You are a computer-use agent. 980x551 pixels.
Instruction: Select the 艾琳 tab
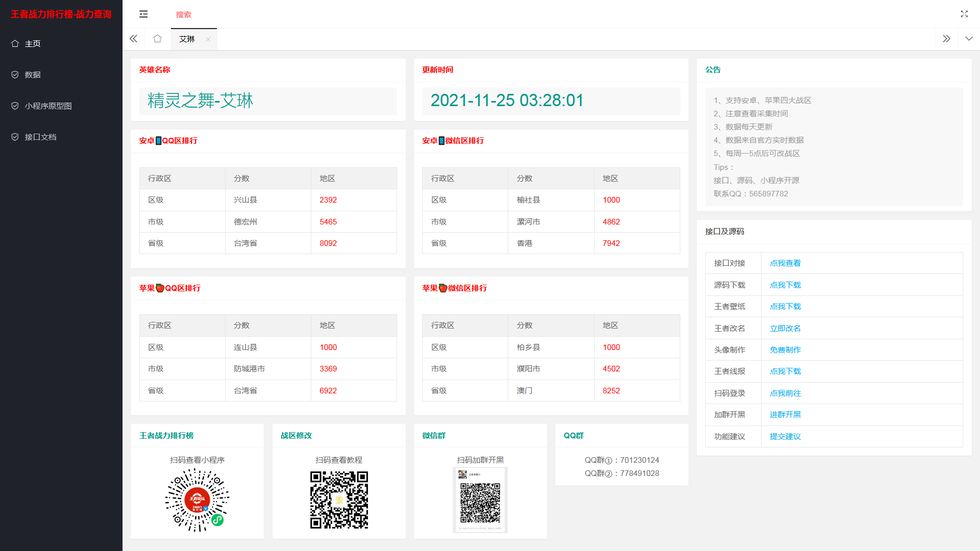(187, 39)
